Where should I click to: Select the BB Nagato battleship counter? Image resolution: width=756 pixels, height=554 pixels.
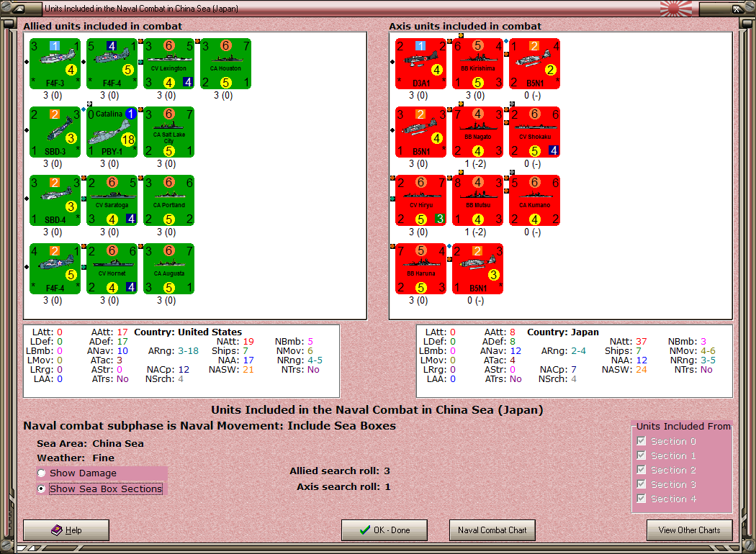[x=478, y=132]
